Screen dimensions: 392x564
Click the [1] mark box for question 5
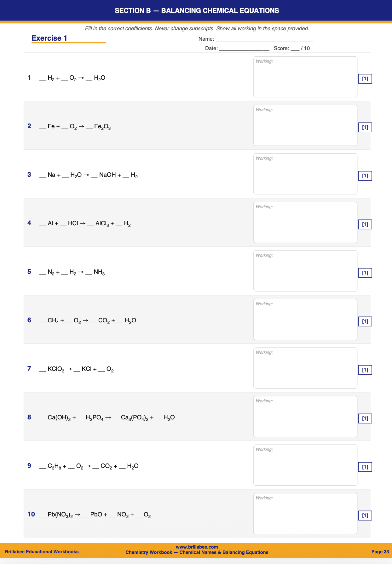click(365, 273)
